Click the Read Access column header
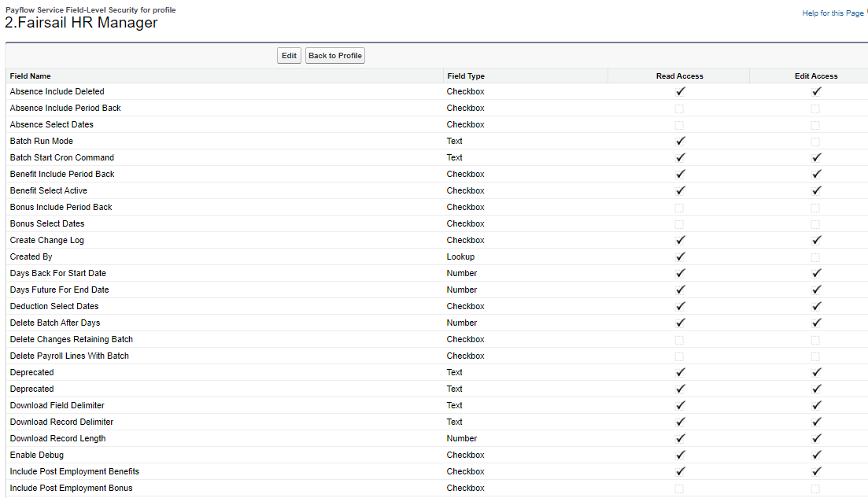Screen dimensions: 868x498 [x=679, y=76]
